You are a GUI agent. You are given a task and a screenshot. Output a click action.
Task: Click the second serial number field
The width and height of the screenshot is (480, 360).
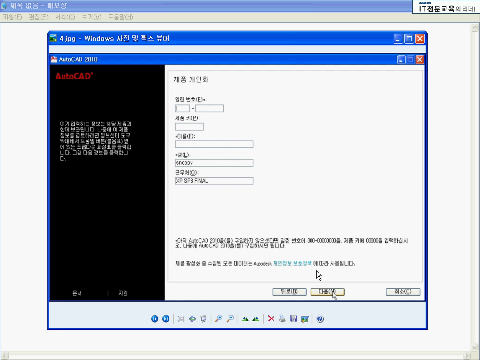click(210, 108)
